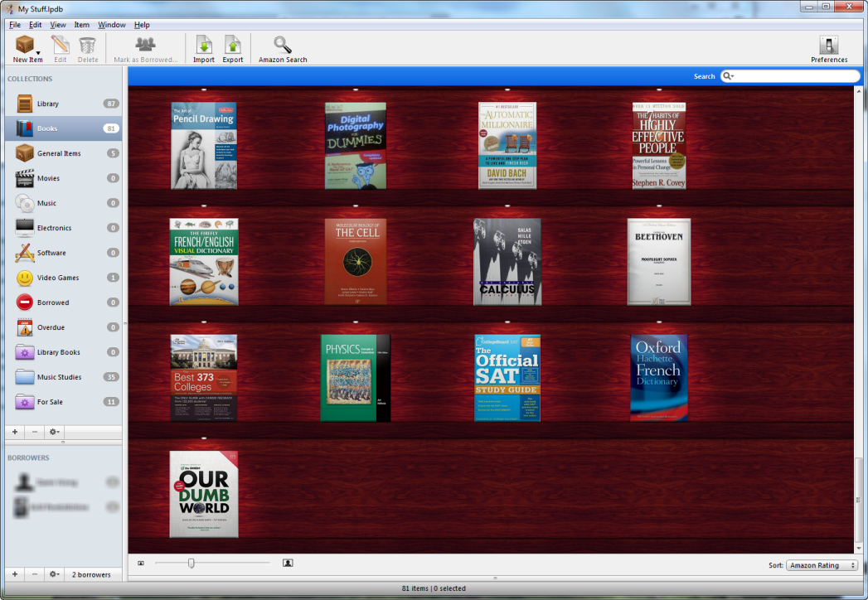This screenshot has height=600, width=868.
Task: Click the New Item box icon
Action: coord(24,44)
